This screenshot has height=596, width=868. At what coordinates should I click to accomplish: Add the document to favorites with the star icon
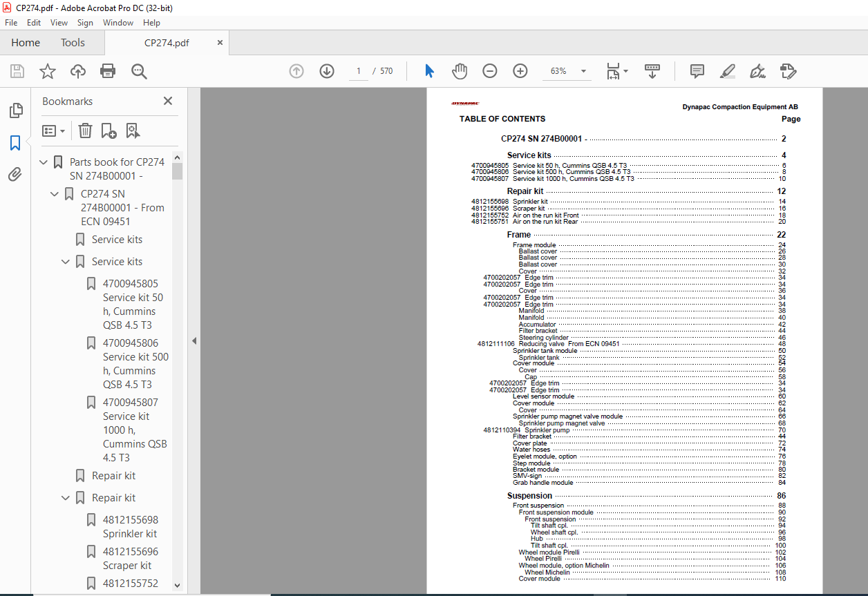[48, 71]
